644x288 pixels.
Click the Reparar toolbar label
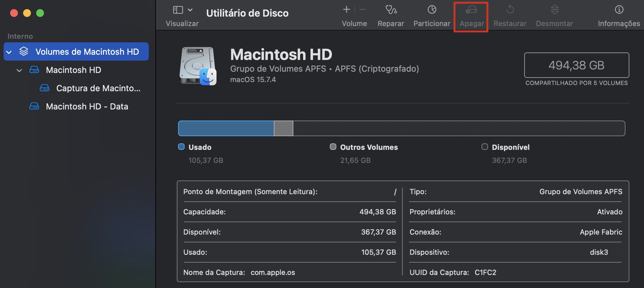click(391, 23)
